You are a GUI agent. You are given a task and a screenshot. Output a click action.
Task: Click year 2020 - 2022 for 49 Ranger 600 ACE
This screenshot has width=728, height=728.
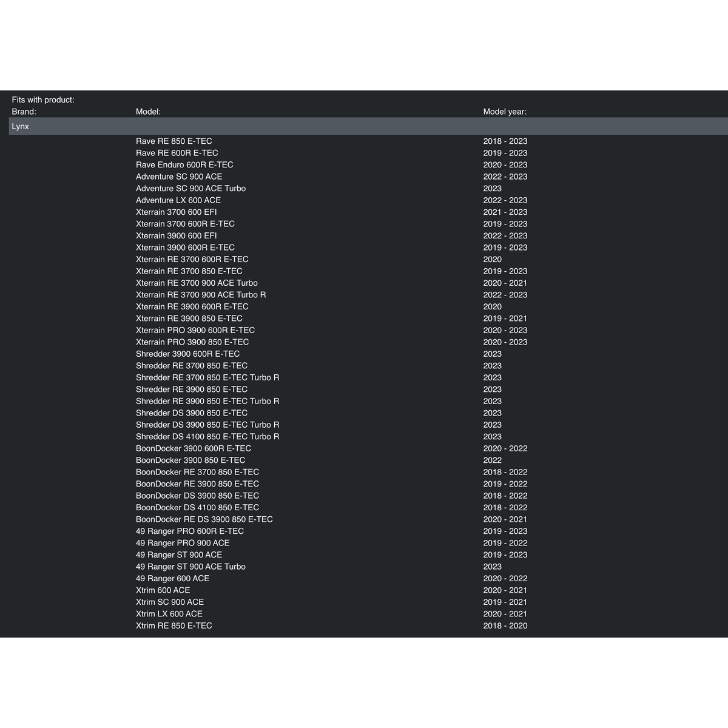tap(505, 579)
